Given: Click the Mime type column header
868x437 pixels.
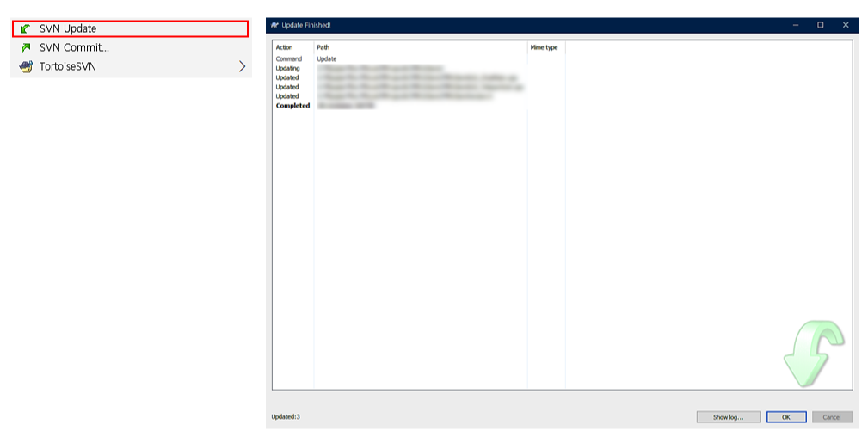Looking at the screenshot, I should (546, 47).
